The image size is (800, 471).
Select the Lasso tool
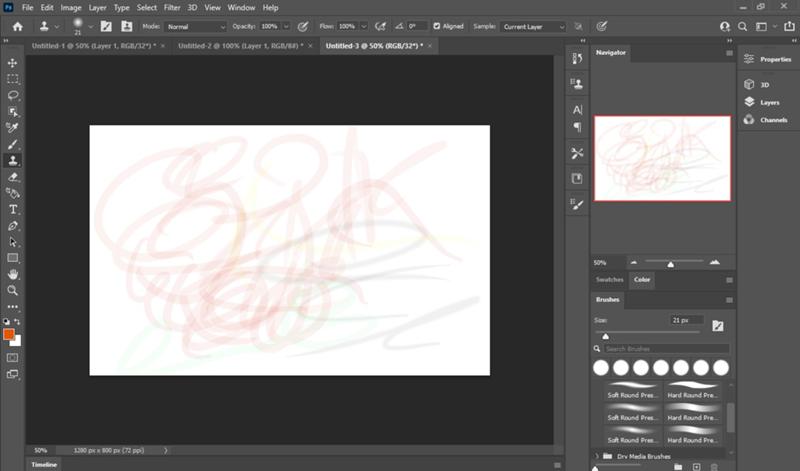(x=13, y=95)
